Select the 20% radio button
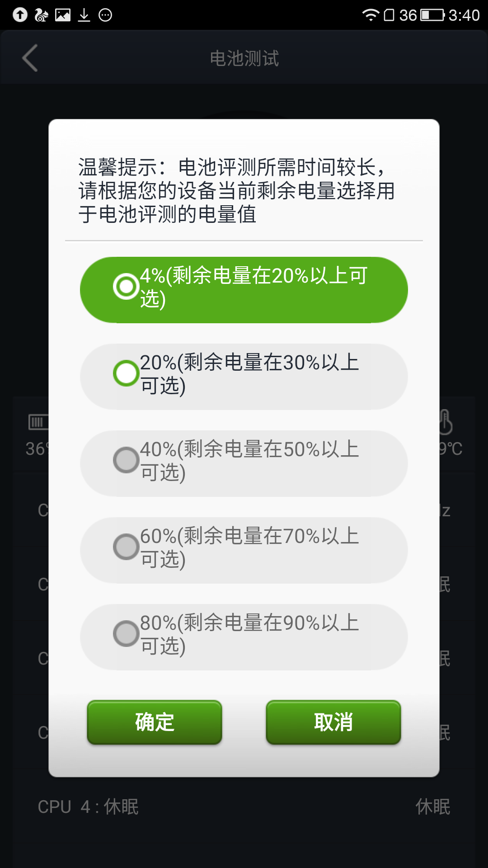 pos(126,373)
